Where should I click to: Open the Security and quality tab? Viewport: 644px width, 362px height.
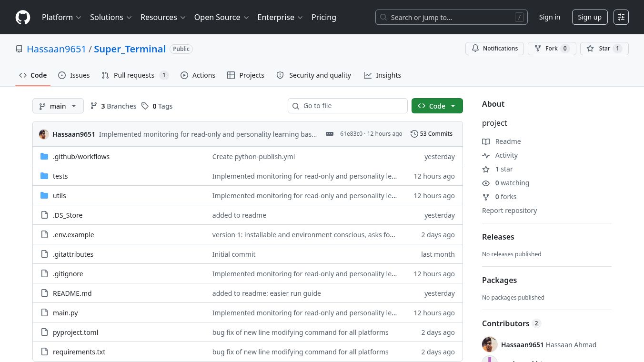[x=314, y=75]
